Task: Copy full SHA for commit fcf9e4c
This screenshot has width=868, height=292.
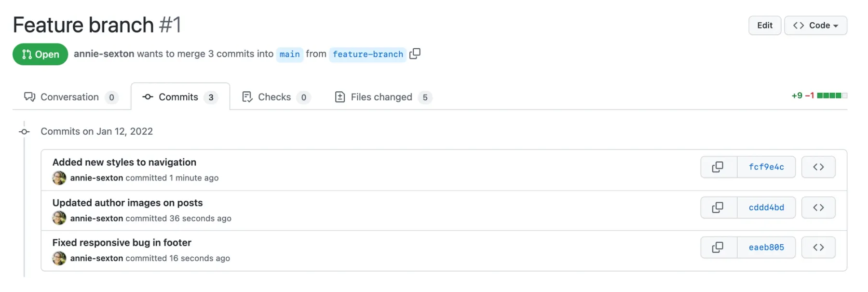Action: pyautogui.click(x=718, y=167)
